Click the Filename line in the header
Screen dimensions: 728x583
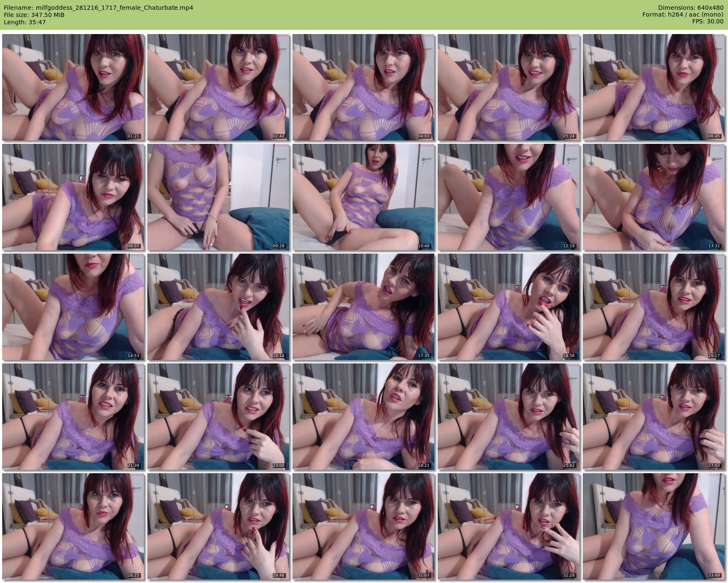[98, 8]
